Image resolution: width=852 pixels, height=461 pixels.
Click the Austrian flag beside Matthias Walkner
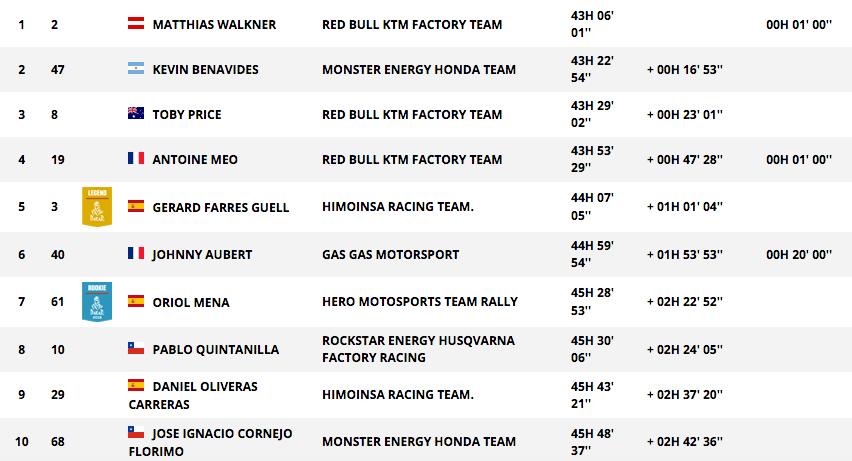pos(136,23)
